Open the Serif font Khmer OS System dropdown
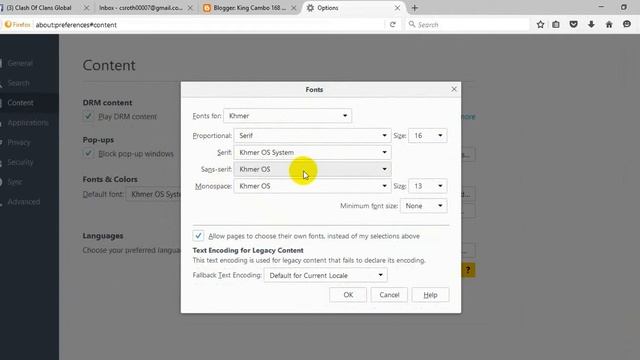 tap(312, 152)
